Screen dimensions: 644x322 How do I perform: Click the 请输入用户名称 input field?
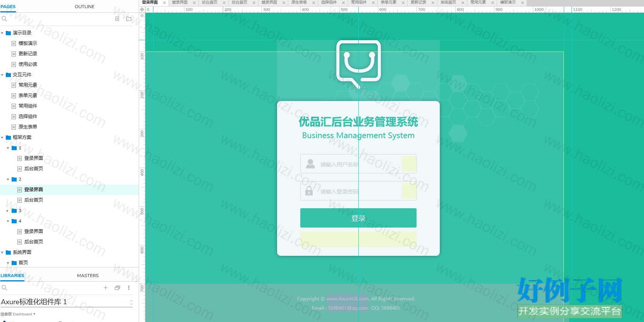(x=358, y=164)
